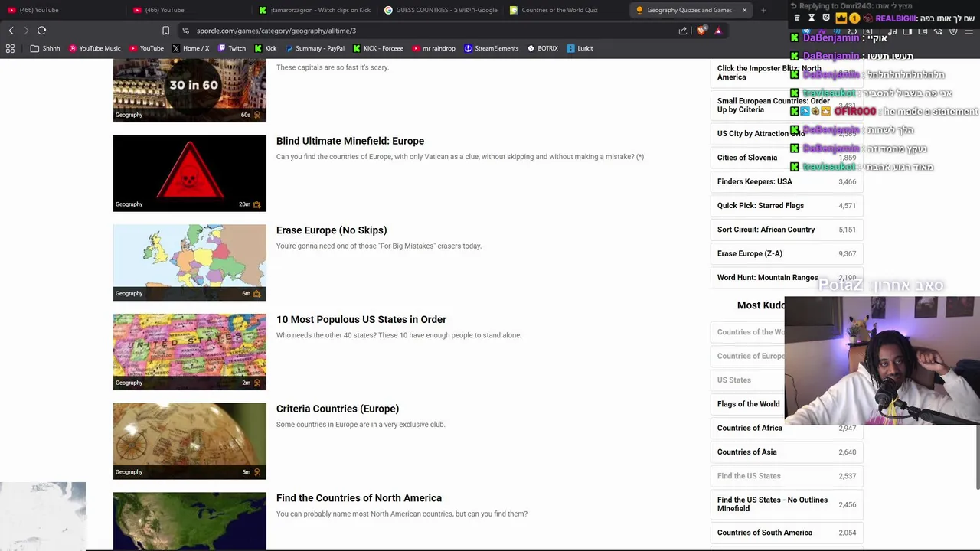
Task: Open the YouTube bookmark
Action: click(x=146, y=48)
